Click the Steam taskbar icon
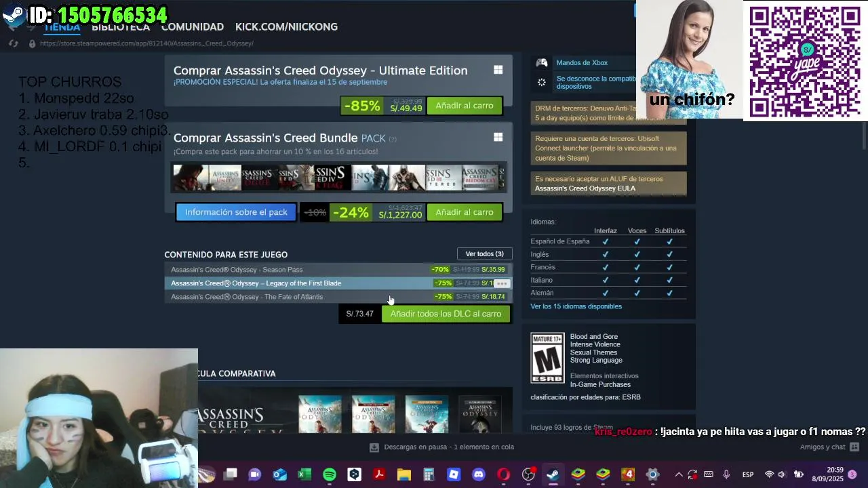This screenshot has width=868, height=488. click(553, 474)
